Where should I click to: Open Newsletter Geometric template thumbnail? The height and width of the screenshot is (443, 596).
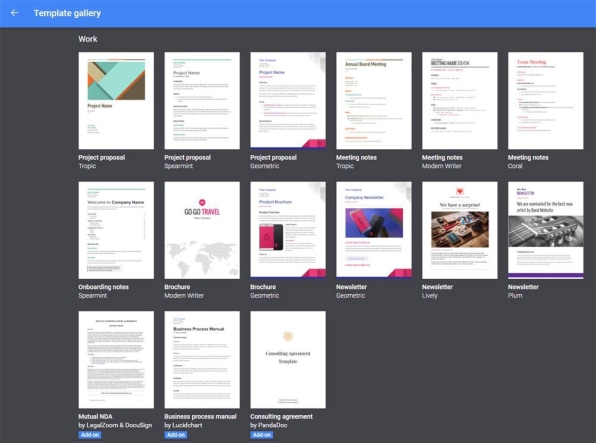coord(374,230)
